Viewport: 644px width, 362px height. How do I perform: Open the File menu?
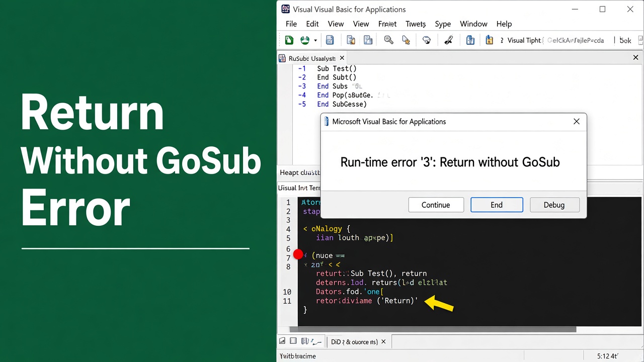(291, 24)
